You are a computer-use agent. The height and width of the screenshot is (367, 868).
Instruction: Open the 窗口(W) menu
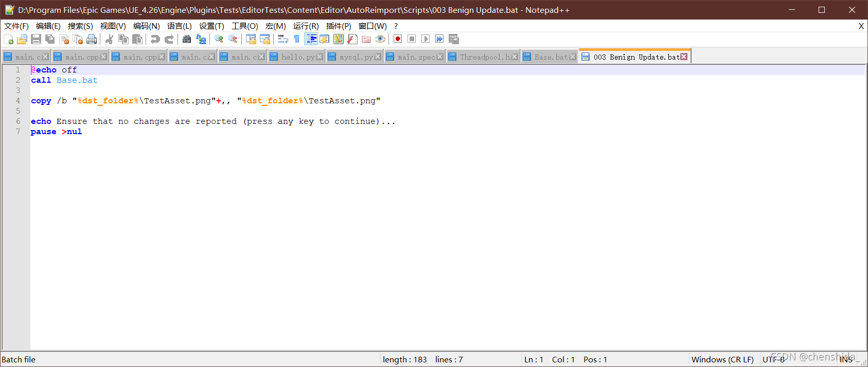pos(373,26)
